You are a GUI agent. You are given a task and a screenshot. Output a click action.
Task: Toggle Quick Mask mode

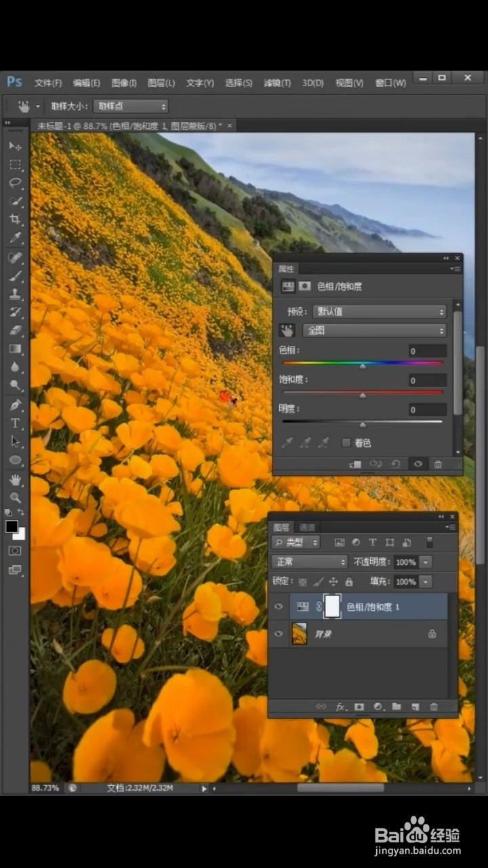[x=15, y=551]
